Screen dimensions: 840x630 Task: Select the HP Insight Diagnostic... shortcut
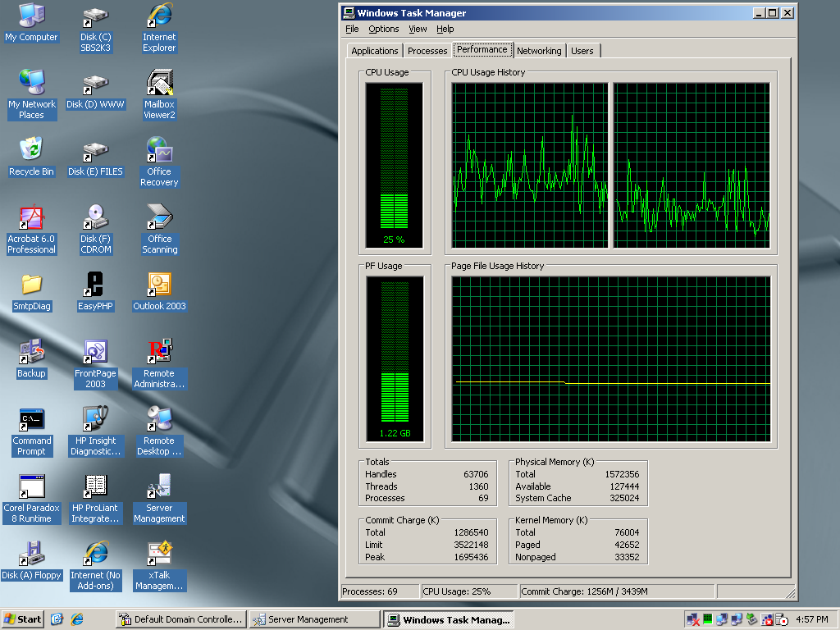tap(95, 431)
